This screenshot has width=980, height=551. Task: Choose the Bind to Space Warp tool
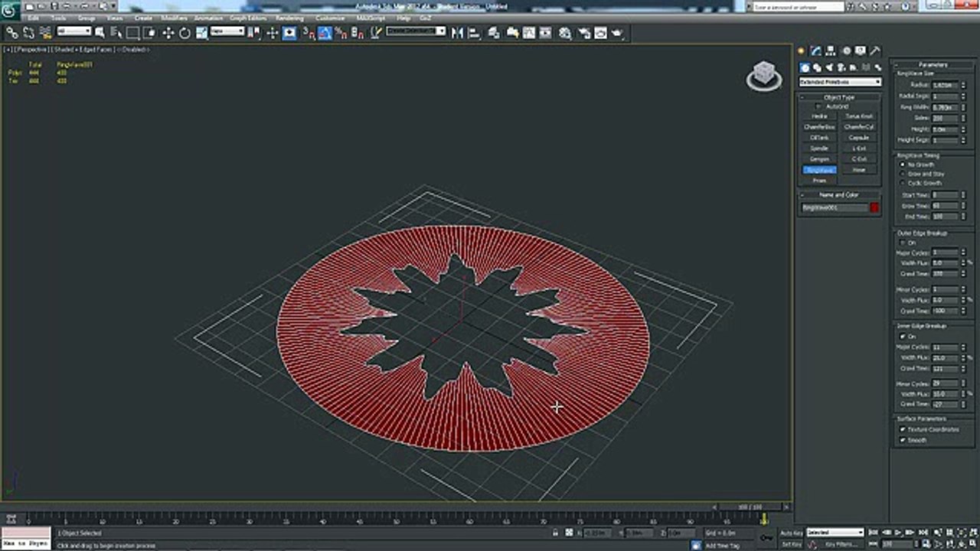tap(45, 33)
